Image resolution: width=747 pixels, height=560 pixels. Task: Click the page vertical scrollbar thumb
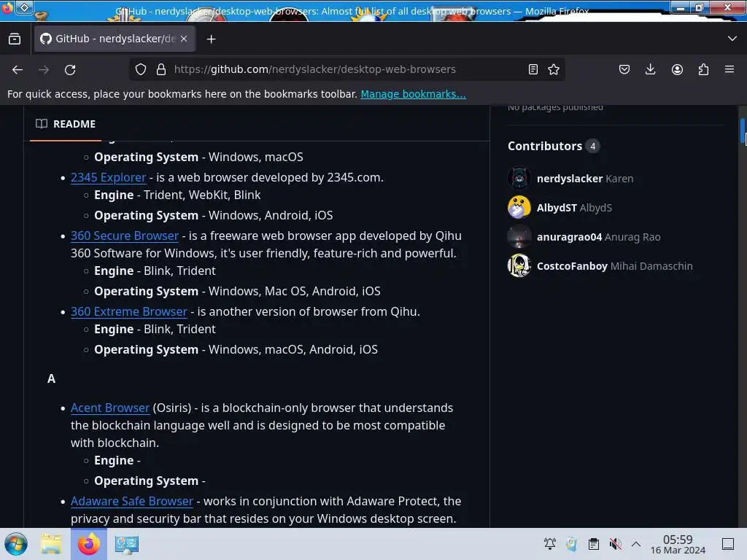point(742,130)
